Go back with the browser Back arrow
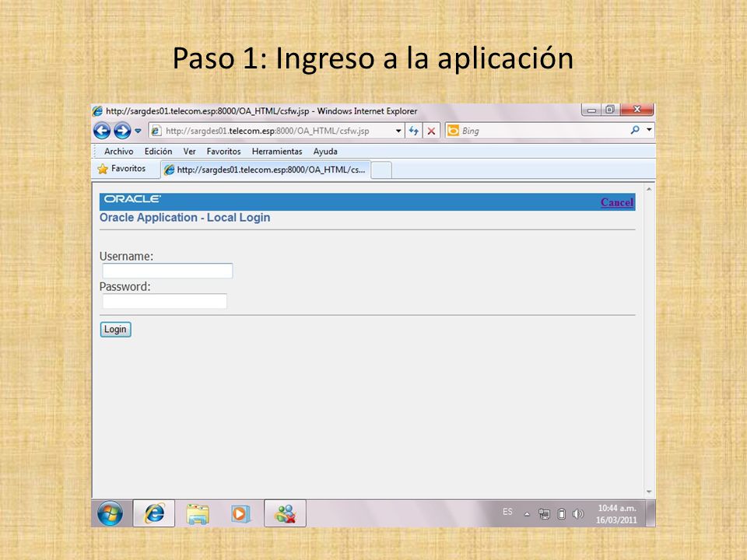The image size is (747, 560). [x=102, y=131]
